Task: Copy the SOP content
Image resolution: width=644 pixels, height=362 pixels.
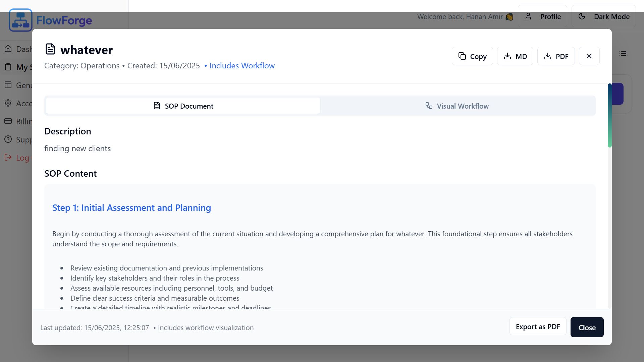Action: click(x=472, y=56)
